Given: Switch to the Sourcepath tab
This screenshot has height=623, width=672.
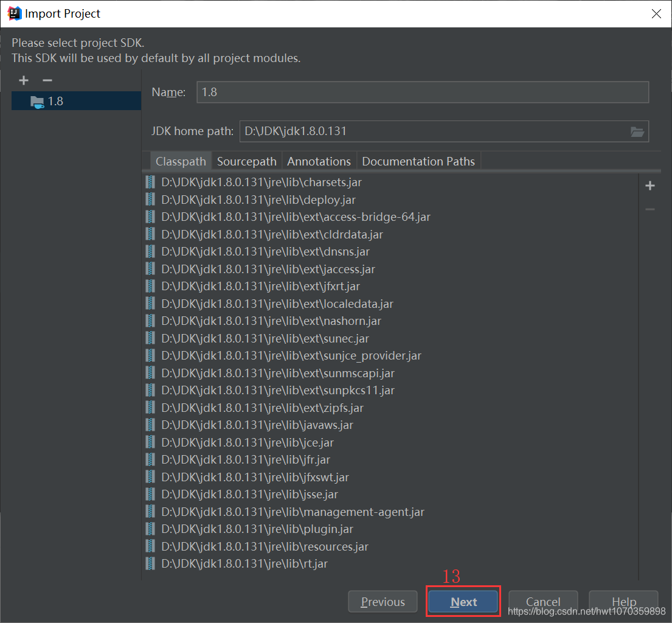Looking at the screenshot, I should [x=246, y=161].
